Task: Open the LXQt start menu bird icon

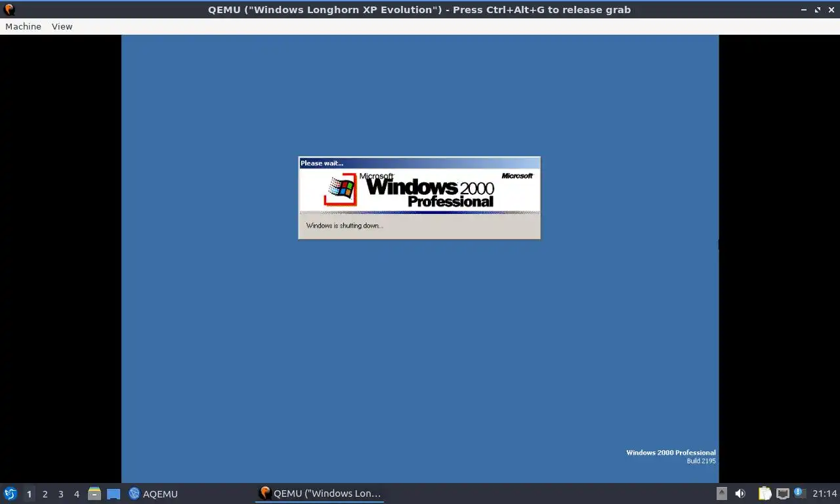Action: point(10,493)
